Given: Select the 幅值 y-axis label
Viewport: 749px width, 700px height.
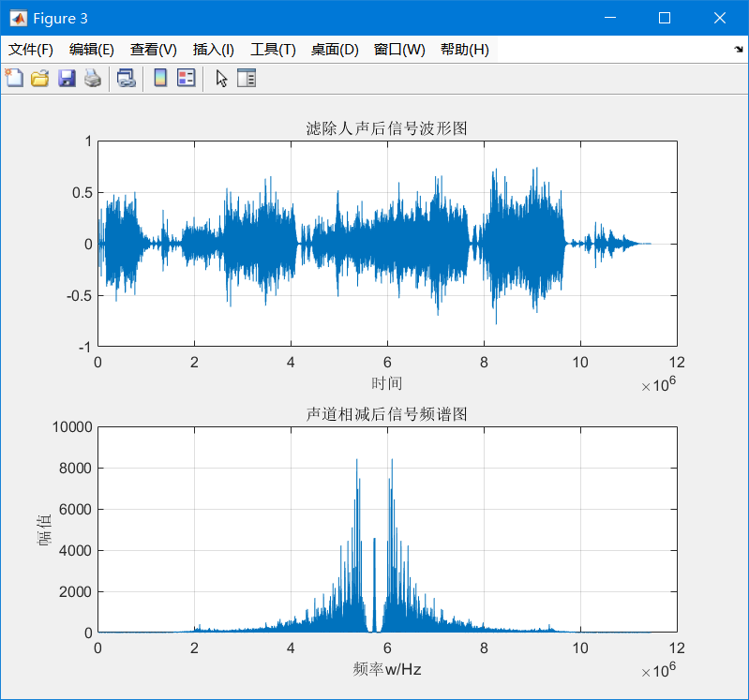Looking at the screenshot, I should click(44, 529).
